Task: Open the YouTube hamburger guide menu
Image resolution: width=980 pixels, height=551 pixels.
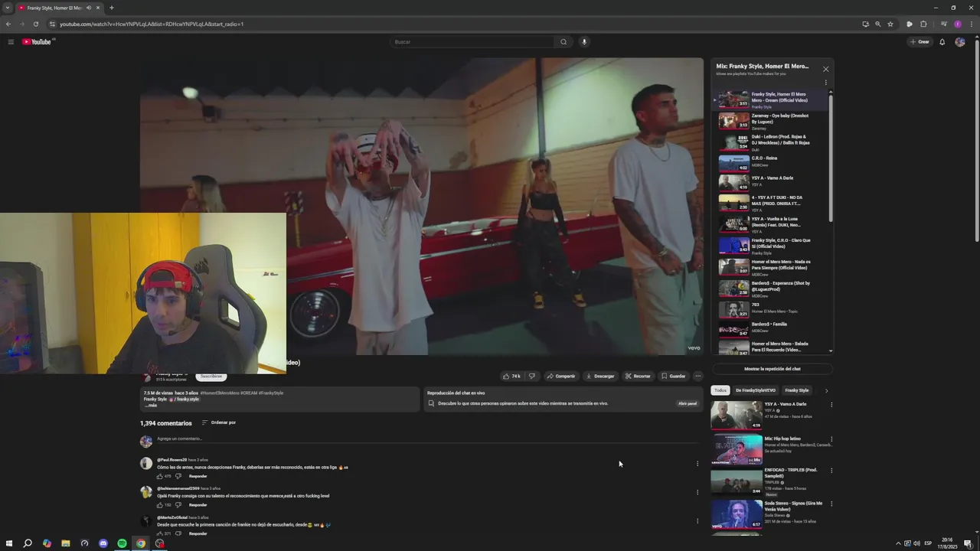Action: 11,42
